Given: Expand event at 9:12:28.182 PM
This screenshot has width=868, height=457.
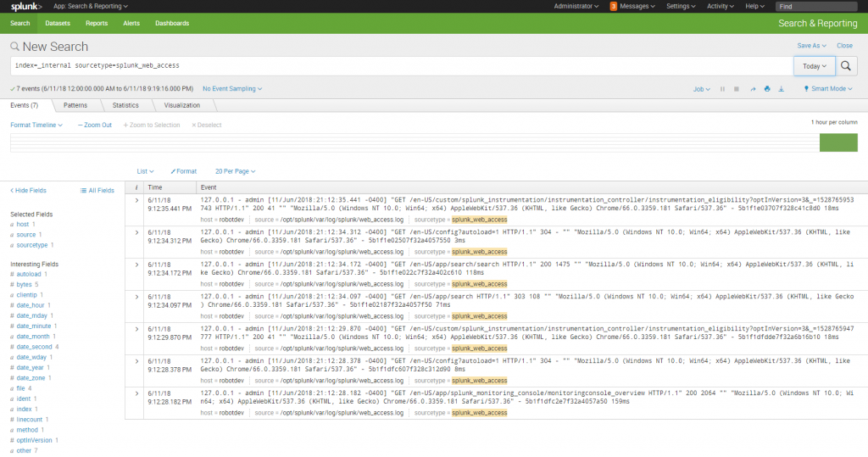Looking at the screenshot, I should (136, 393).
